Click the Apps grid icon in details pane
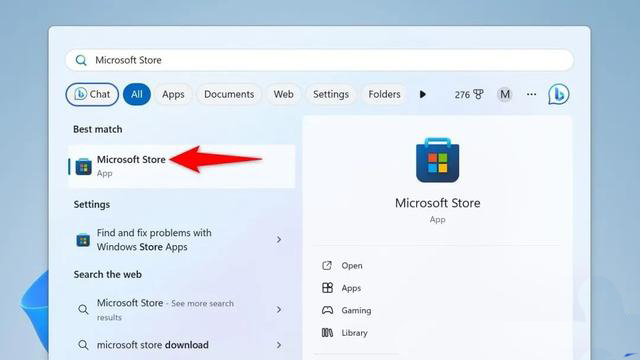This screenshot has width=640, height=360. click(327, 288)
